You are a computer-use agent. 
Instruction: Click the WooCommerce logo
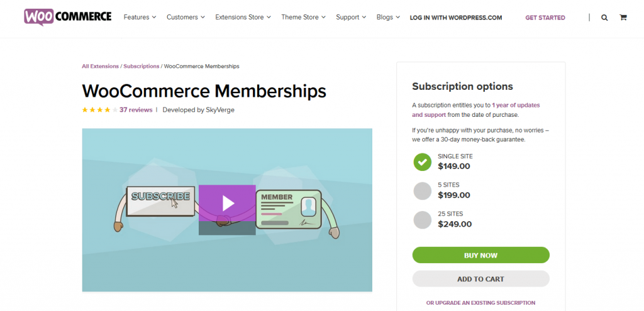67,17
